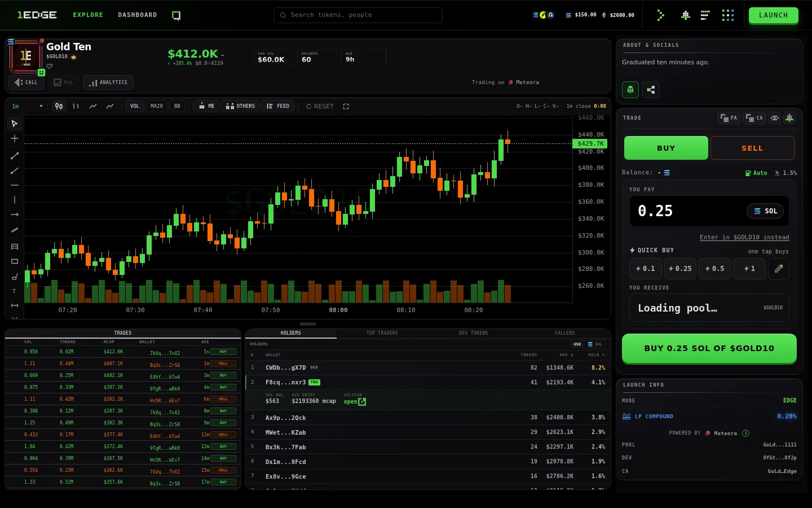This screenshot has height=508, width=812.
Task: Switch chart to area line style
Action: pos(110,106)
